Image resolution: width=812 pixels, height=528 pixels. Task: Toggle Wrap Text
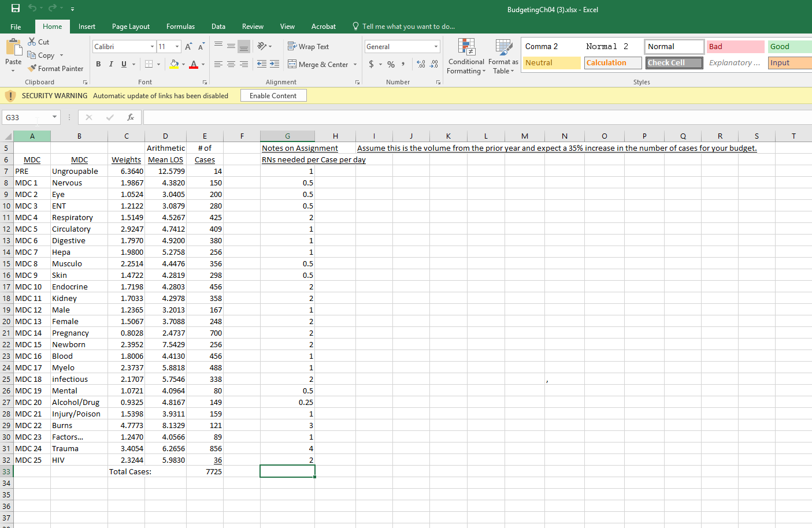click(309, 46)
